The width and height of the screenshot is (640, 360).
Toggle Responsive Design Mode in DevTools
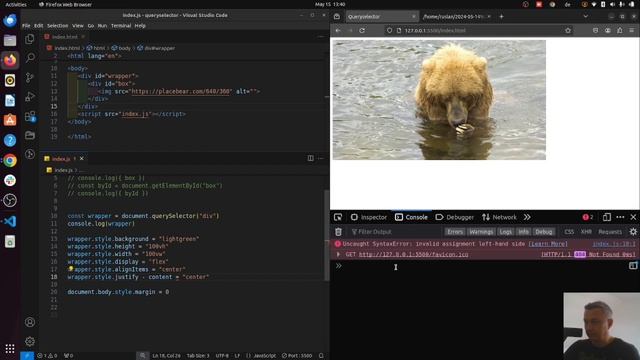click(x=607, y=217)
